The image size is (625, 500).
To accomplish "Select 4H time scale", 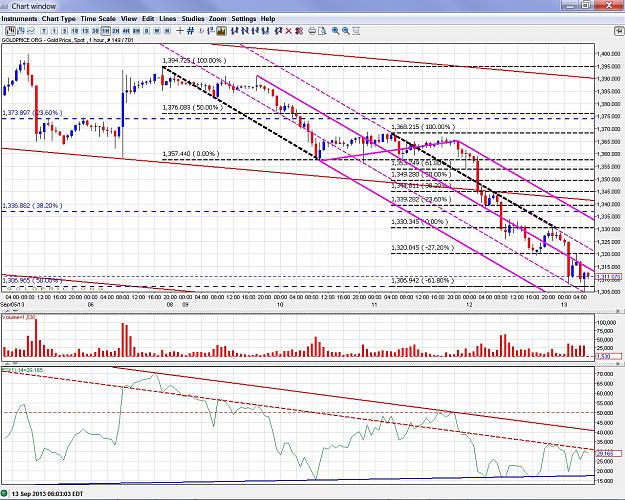I will (x=126, y=31).
